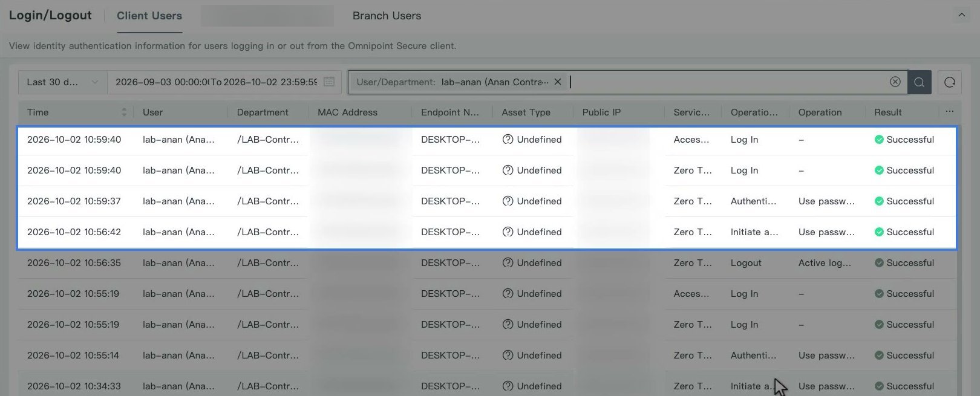Click the end date 2026-10-02 23:59 field
The image size is (980, 396).
point(270,82)
